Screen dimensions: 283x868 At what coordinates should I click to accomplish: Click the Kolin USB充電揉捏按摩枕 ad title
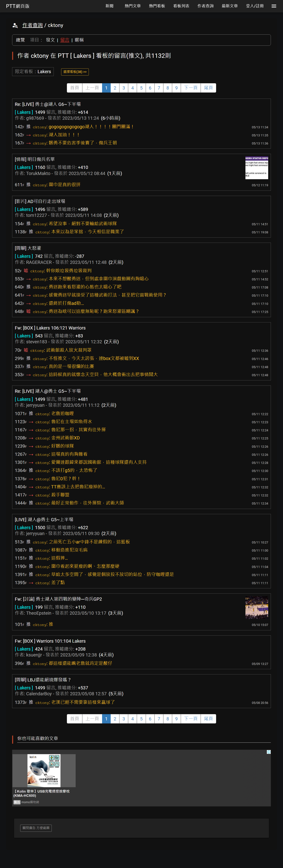pyautogui.click(x=41, y=793)
